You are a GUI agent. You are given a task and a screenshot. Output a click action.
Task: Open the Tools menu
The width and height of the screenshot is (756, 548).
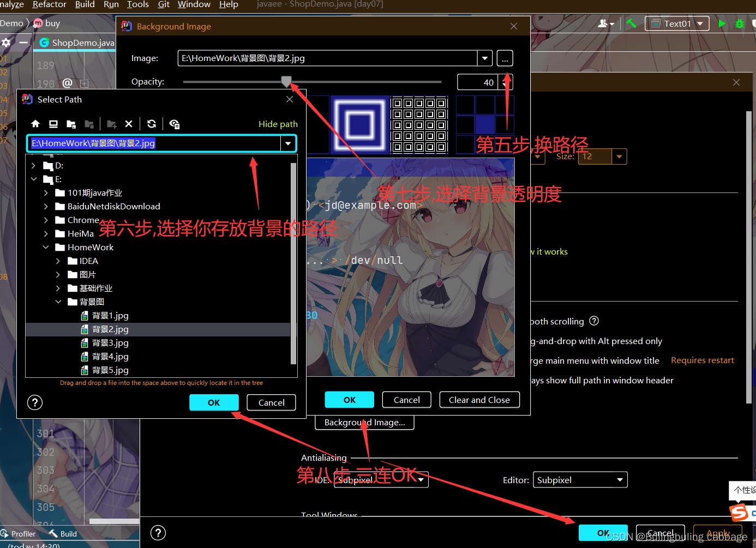137,4
